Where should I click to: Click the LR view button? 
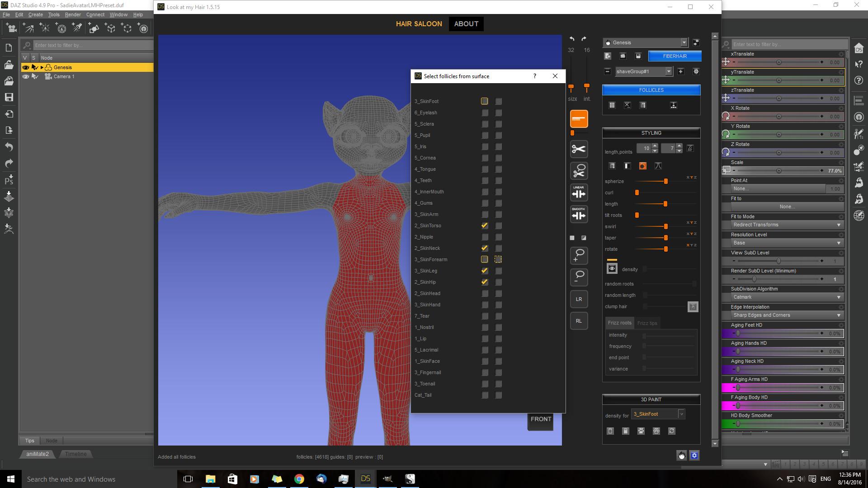tap(579, 299)
